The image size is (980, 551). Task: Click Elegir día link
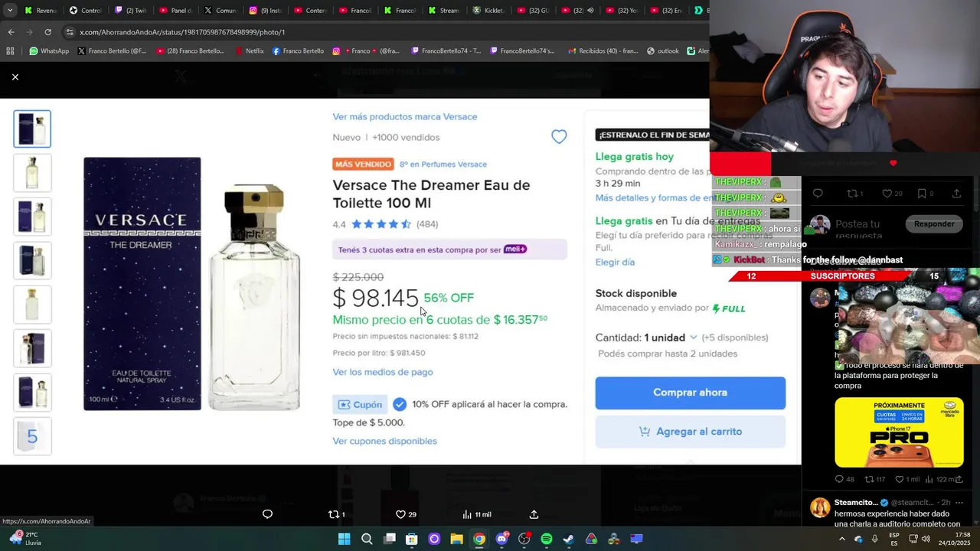(616, 262)
